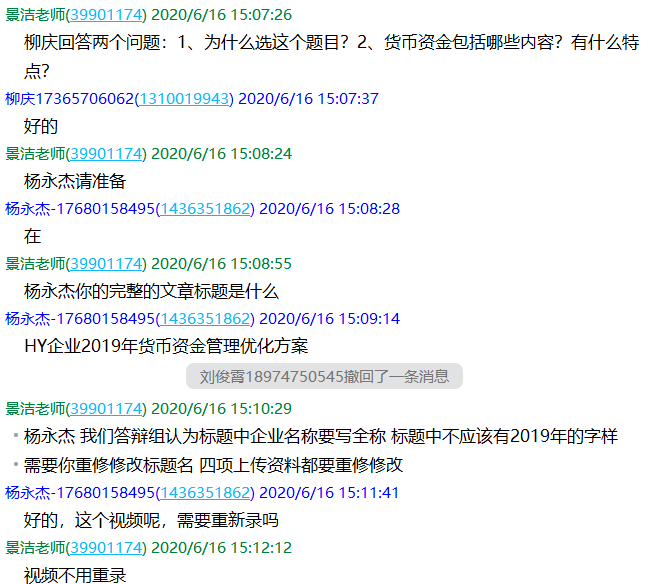The image size is (653, 584).
Task: Click the reply text 在
Action: point(32,236)
